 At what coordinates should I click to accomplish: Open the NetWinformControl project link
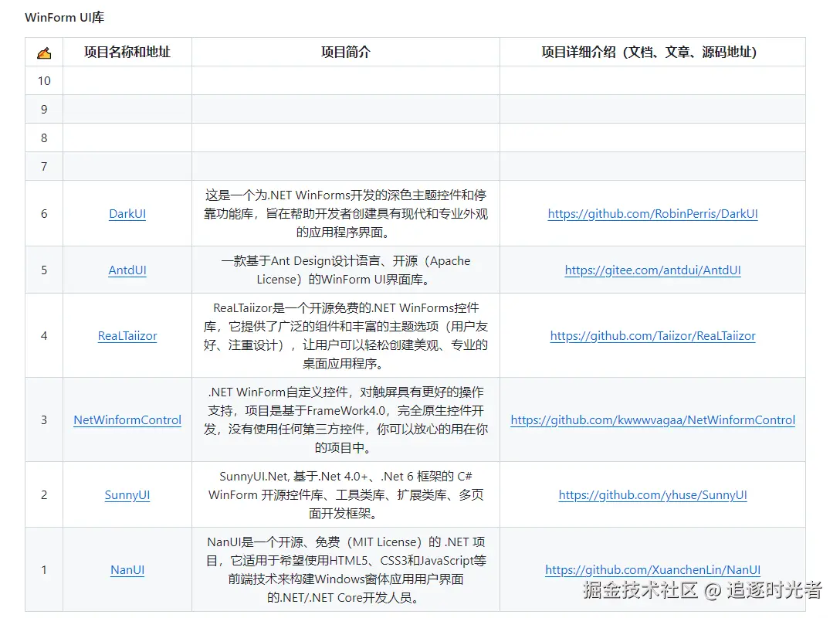click(127, 420)
